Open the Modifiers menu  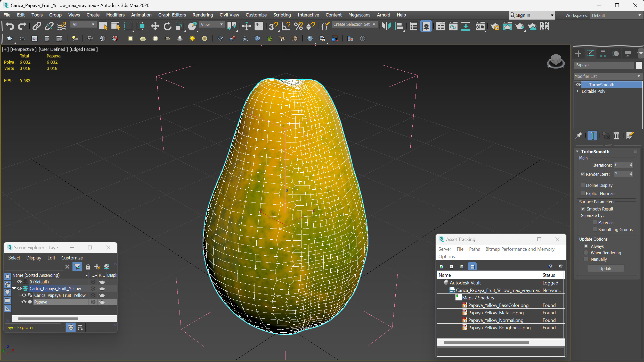115,15
